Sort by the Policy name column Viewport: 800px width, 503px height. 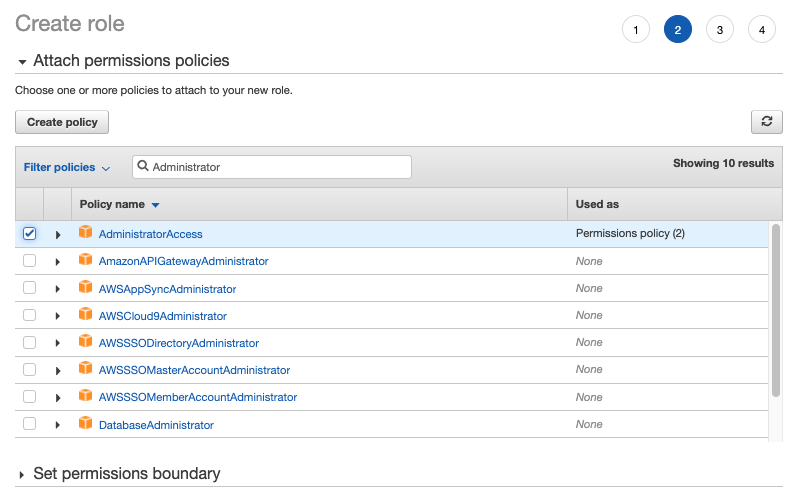(119, 204)
